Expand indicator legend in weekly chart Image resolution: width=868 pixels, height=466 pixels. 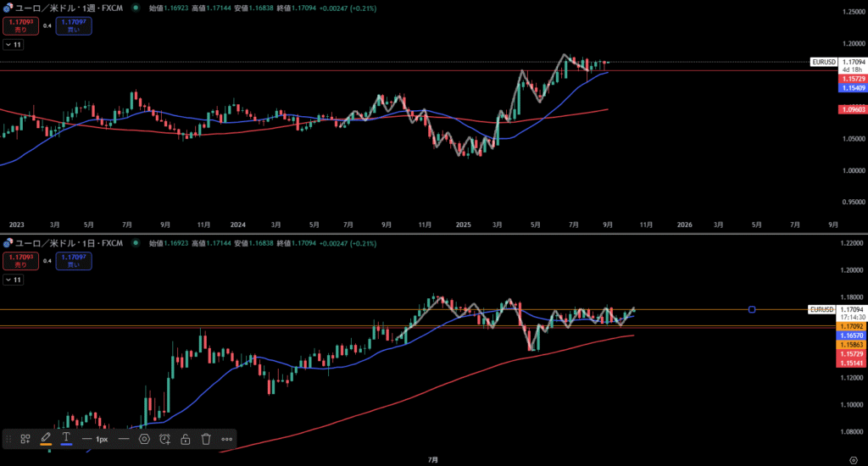pos(14,45)
